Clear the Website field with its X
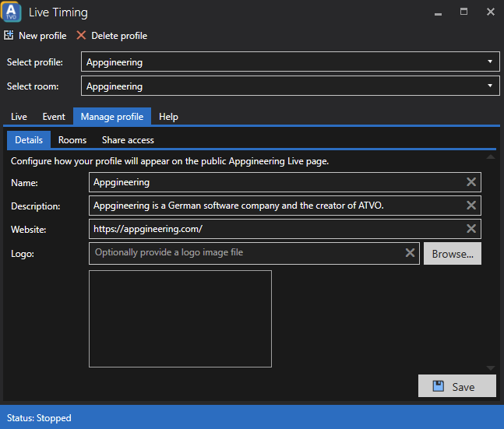504x429 pixels. pyautogui.click(x=471, y=229)
